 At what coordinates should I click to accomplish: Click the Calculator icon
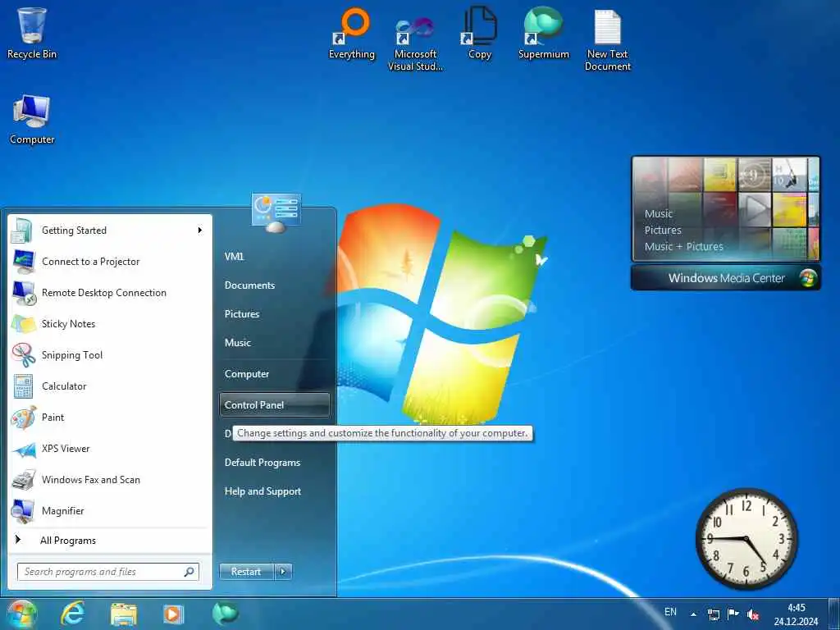tap(24, 386)
